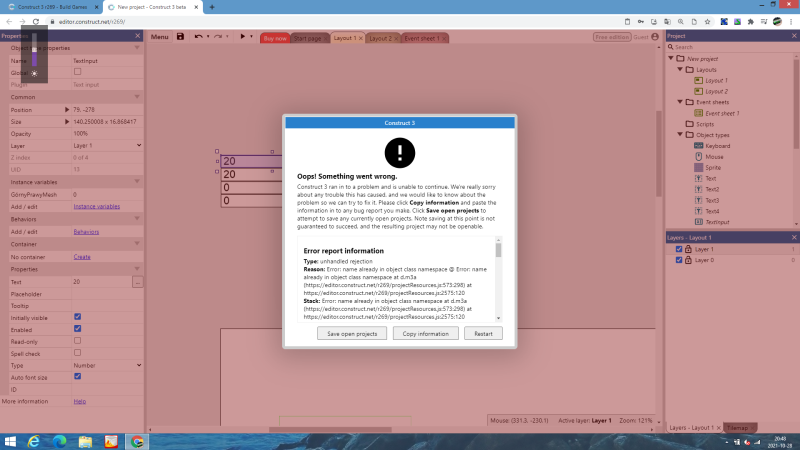Toggle the Spell check checkbox
The height and width of the screenshot is (450, 800).
click(78, 353)
